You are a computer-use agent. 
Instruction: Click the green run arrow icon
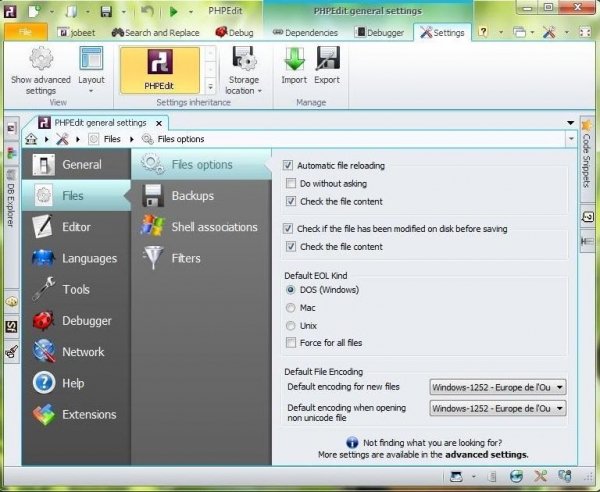173,12
